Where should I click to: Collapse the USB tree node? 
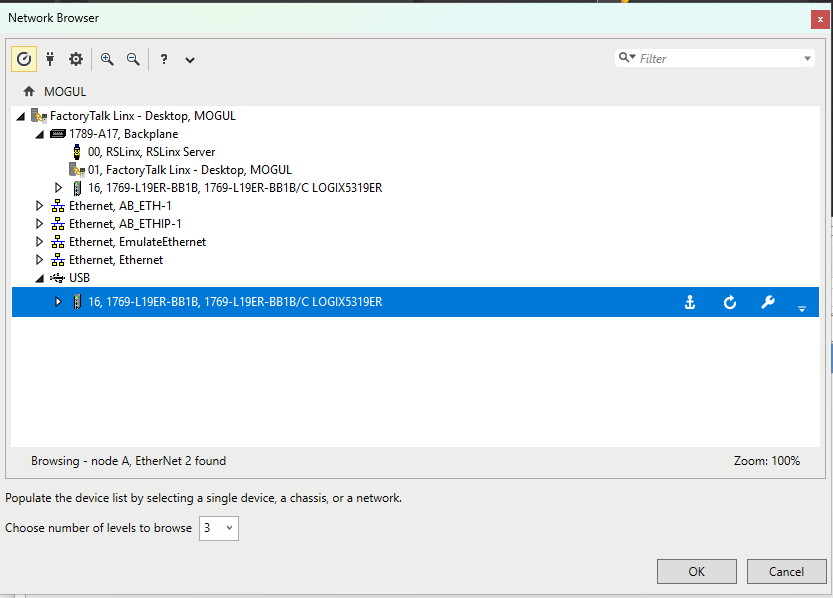tap(40, 278)
